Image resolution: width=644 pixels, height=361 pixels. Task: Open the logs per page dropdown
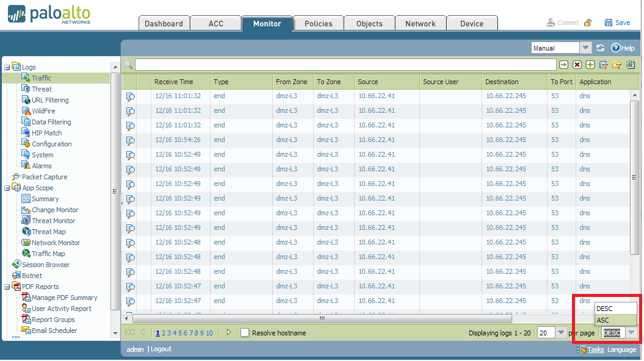[x=561, y=333]
